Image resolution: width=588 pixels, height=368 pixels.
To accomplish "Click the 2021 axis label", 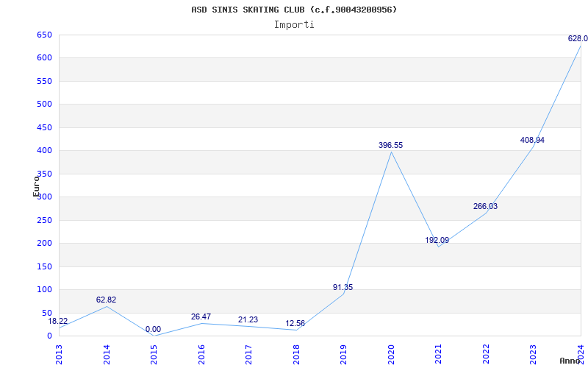I will 438,355.
